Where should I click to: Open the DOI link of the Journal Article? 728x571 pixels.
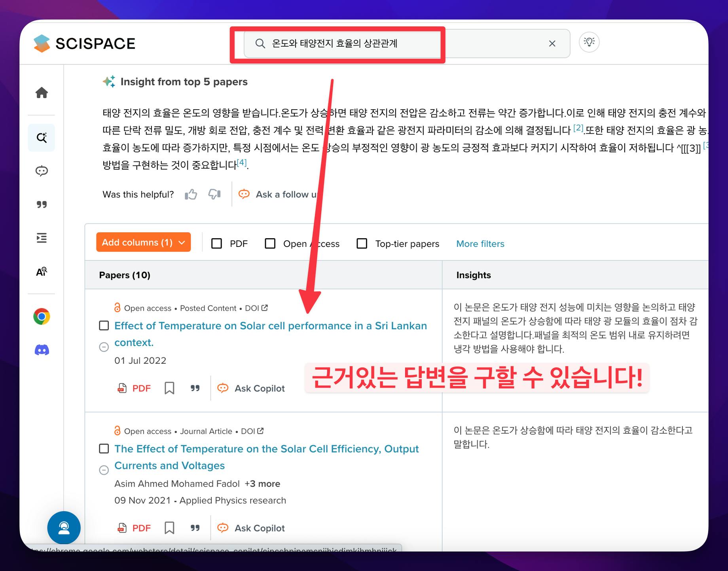click(x=252, y=431)
